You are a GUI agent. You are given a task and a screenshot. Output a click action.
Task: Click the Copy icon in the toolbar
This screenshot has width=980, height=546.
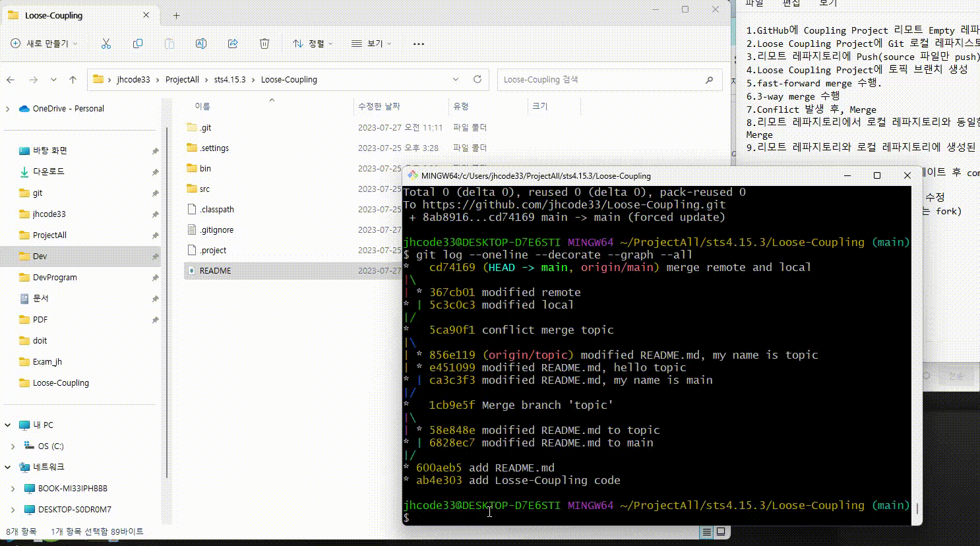click(138, 43)
